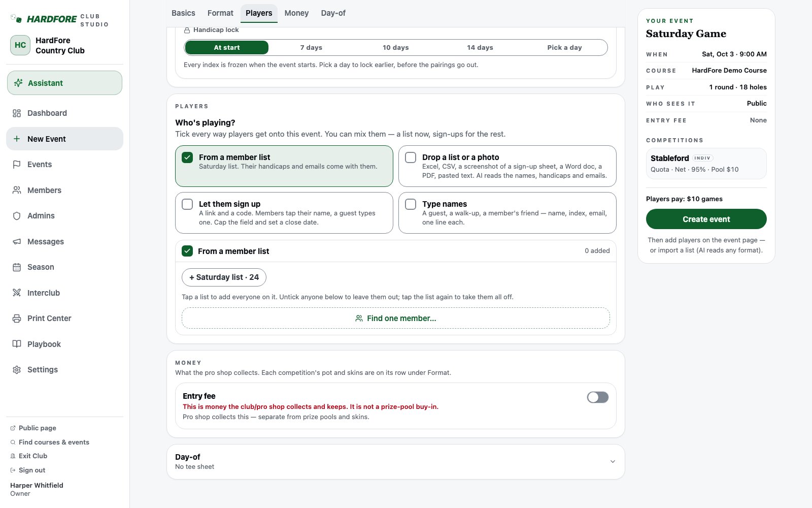The height and width of the screenshot is (508, 812).
Task: Open the Money tab
Action: (296, 13)
